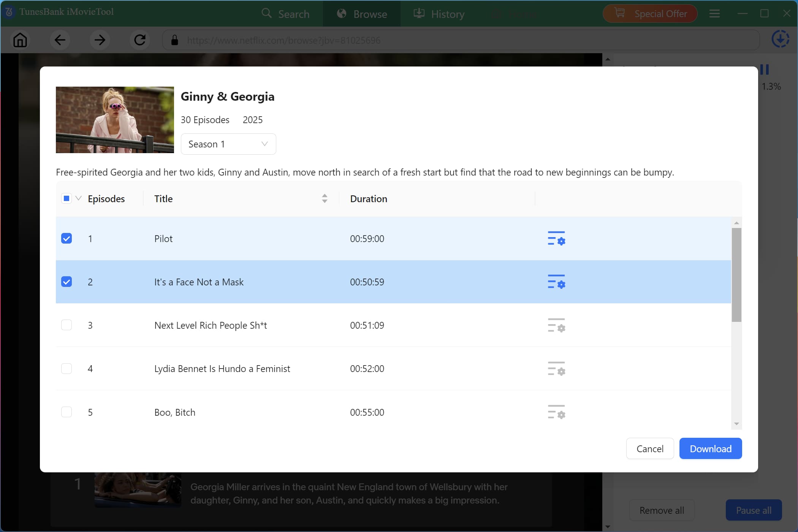Open chevron next to select-all checkbox
Viewport: 798px width, 532px height.
coord(79,198)
